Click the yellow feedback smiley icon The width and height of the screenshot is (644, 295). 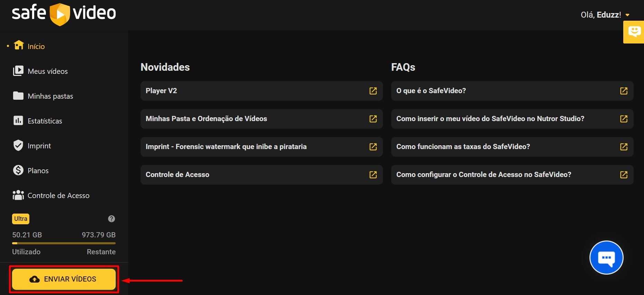click(634, 32)
